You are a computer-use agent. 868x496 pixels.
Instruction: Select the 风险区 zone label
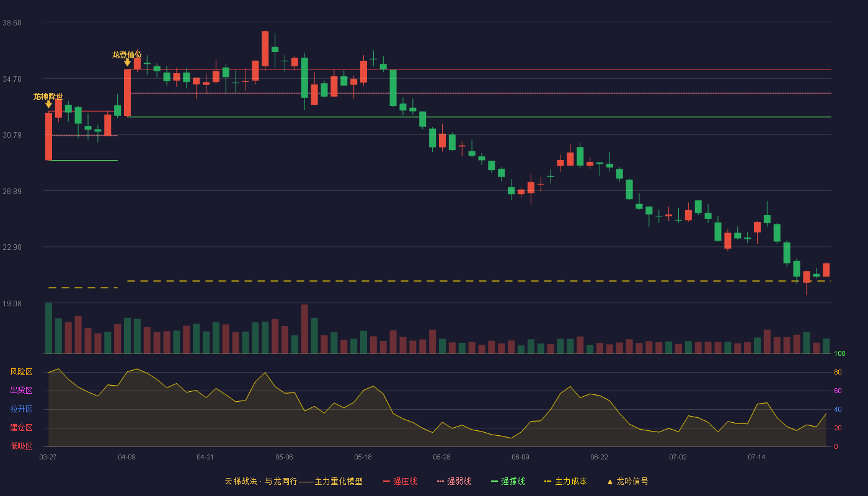(21, 372)
